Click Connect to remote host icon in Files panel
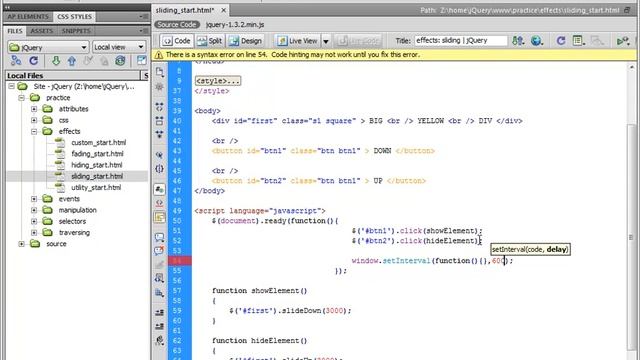640x360 pixels. pos(16,61)
